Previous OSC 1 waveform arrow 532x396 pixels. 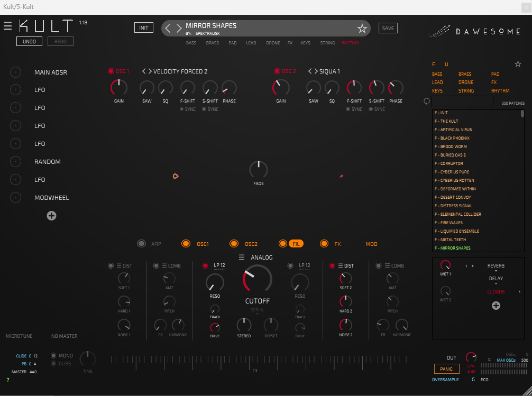tap(144, 71)
